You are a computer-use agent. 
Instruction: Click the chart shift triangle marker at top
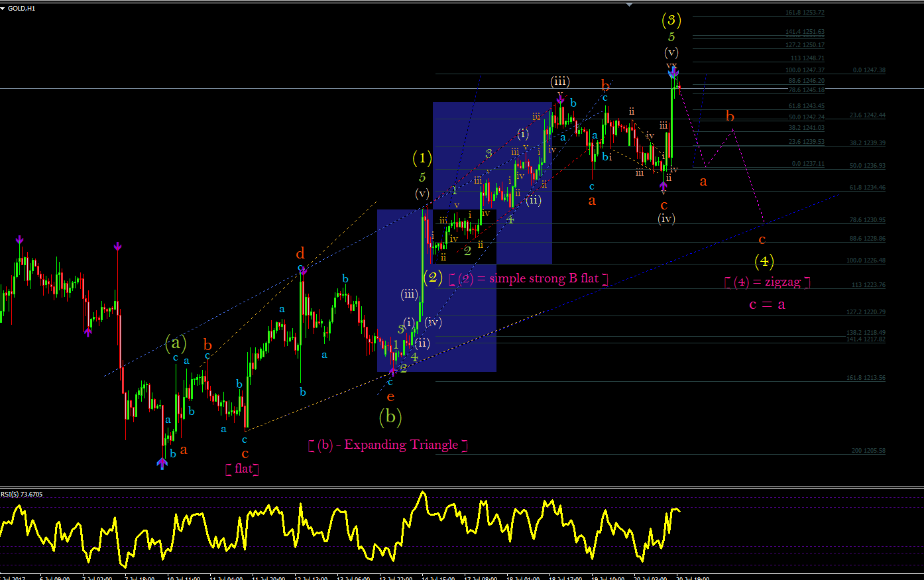pyautogui.click(x=629, y=5)
